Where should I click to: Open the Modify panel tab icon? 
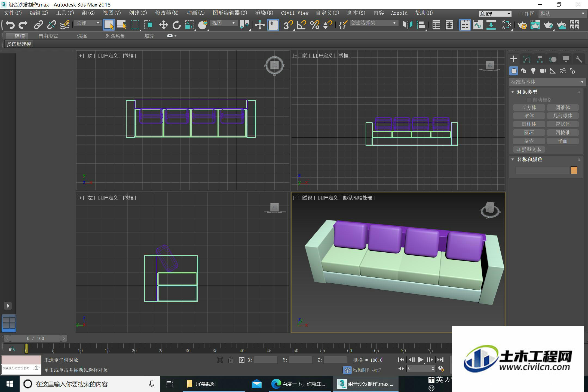(x=527, y=59)
